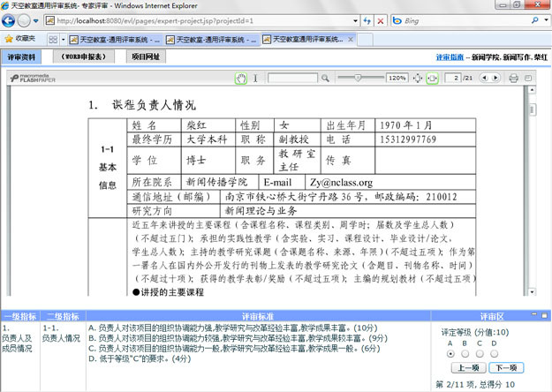Maximize the 评审区 review panel

[544, 315]
